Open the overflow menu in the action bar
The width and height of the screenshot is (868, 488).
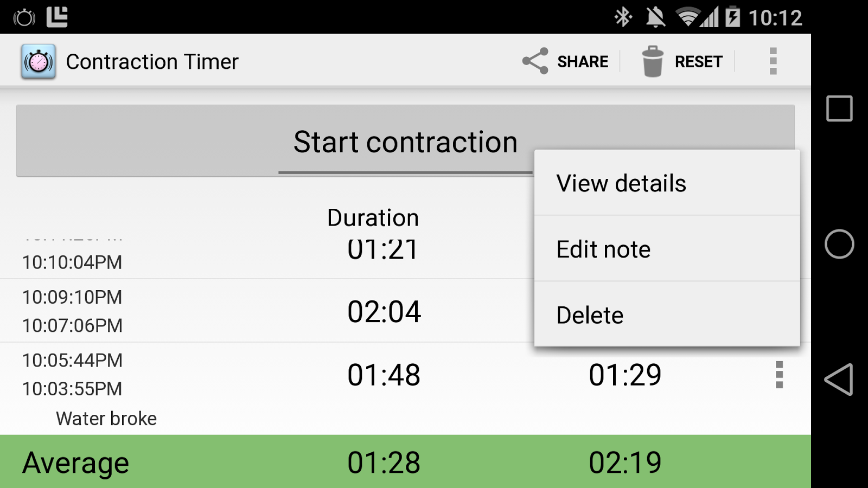pyautogui.click(x=773, y=61)
